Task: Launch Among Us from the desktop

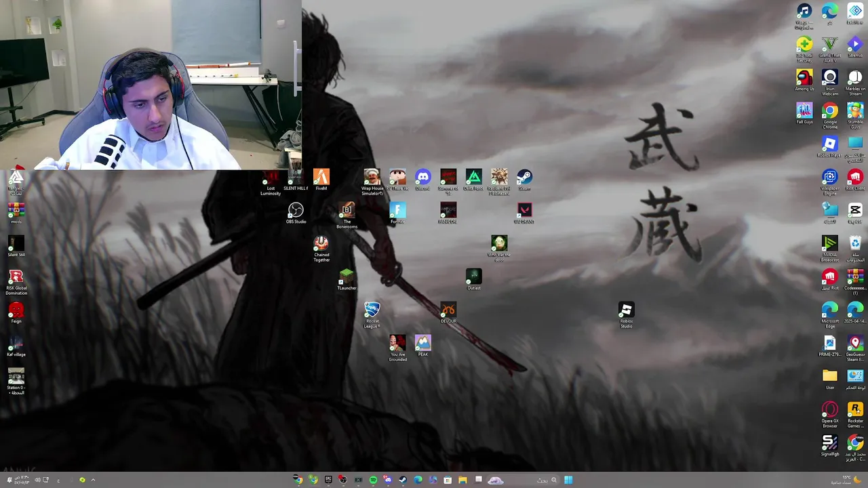Action: point(804,80)
